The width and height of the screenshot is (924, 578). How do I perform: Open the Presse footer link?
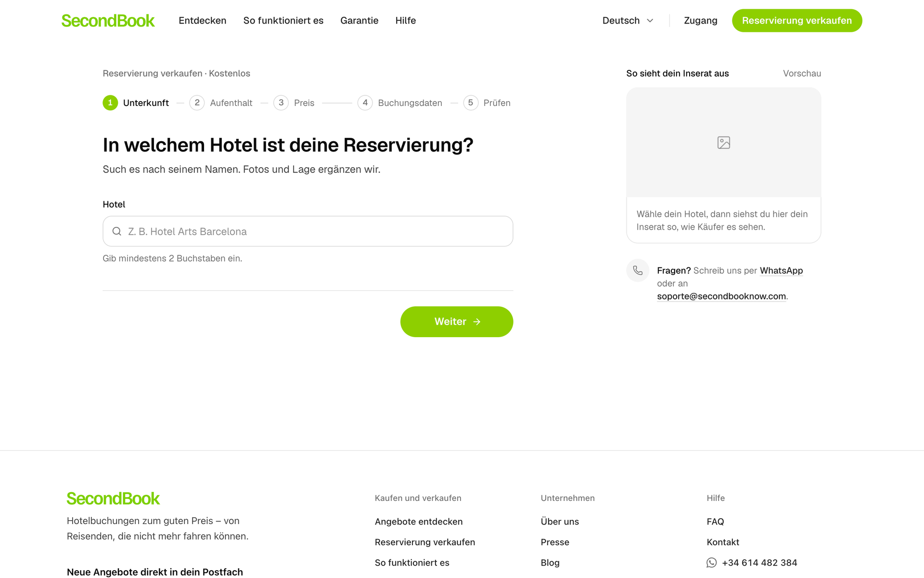555,542
